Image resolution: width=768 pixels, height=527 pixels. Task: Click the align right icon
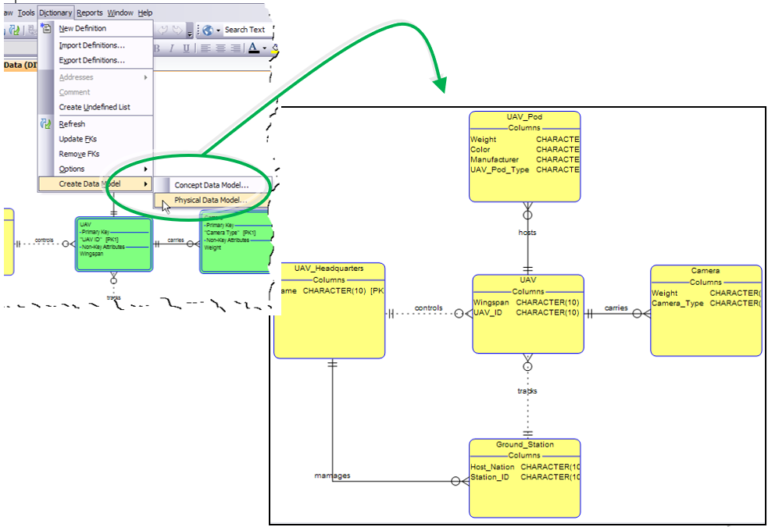tap(234, 48)
